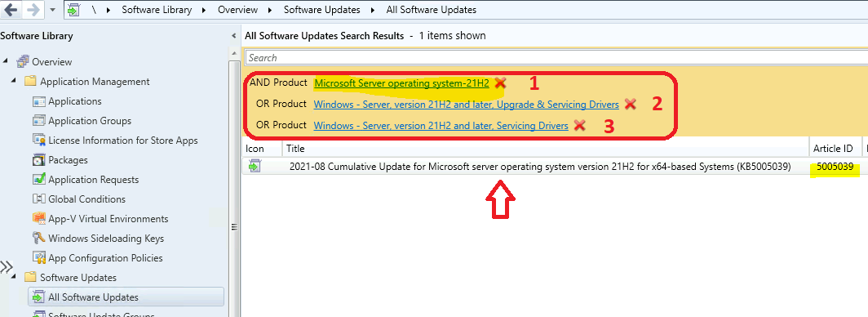Image resolution: width=868 pixels, height=317 pixels.
Task: Collapse the Software Updates folder node
Action: 14,277
